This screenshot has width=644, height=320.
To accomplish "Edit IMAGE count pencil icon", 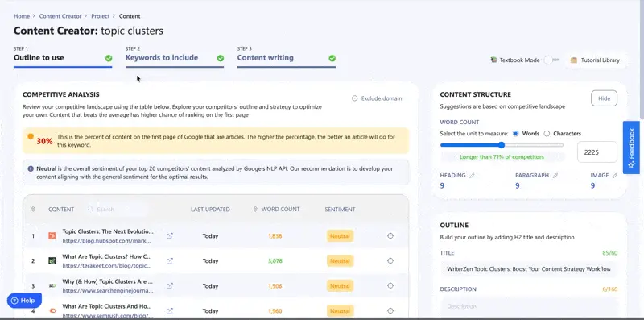I will pos(615,175).
